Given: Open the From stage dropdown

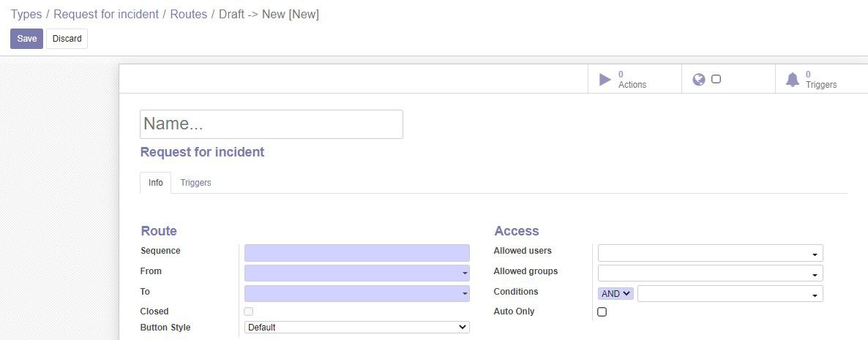Looking at the screenshot, I should click(357, 273).
